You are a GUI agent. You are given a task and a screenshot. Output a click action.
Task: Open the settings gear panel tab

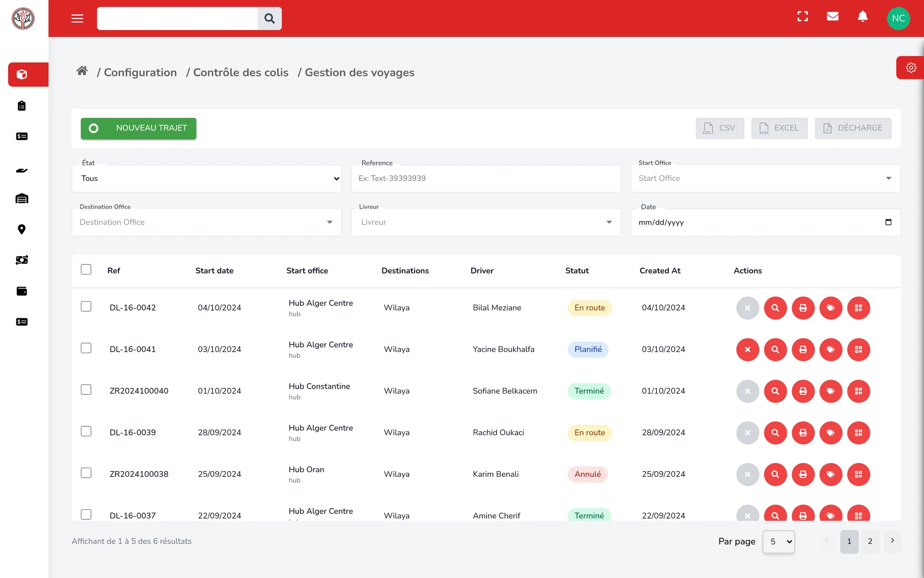click(911, 67)
